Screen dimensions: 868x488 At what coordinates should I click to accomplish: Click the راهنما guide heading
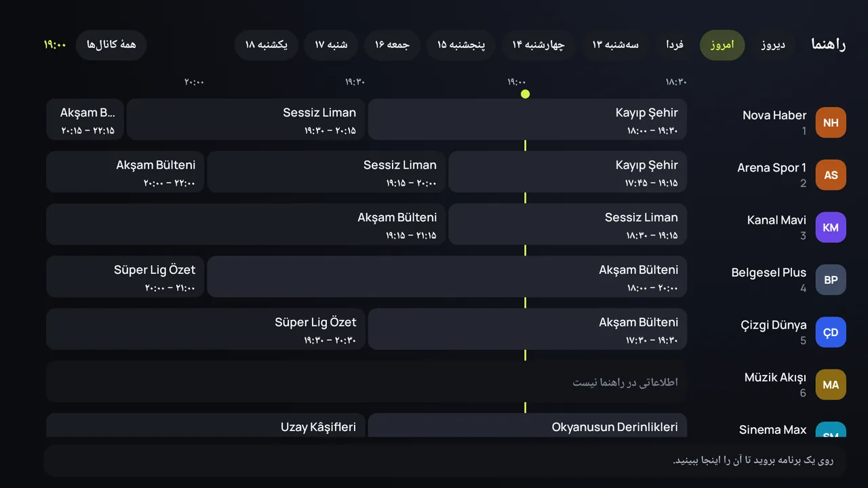829,45
